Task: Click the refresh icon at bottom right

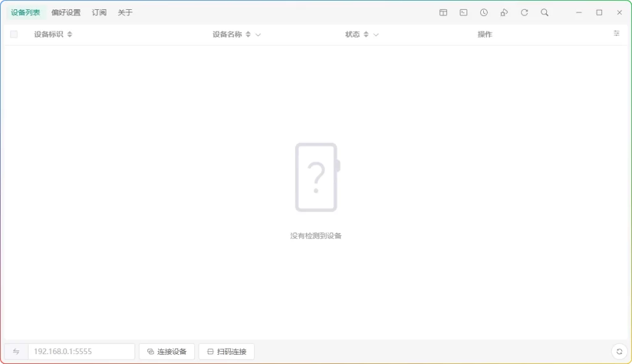Action: pos(619,351)
